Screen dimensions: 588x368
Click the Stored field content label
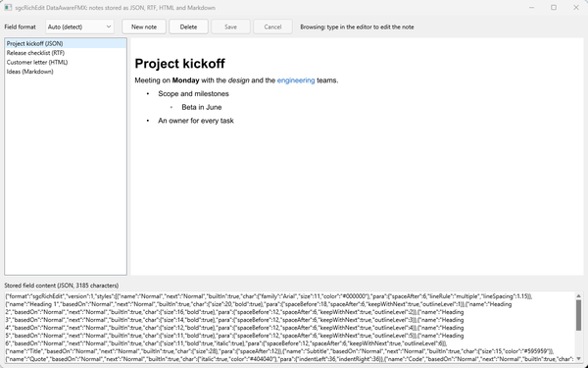tap(62, 286)
